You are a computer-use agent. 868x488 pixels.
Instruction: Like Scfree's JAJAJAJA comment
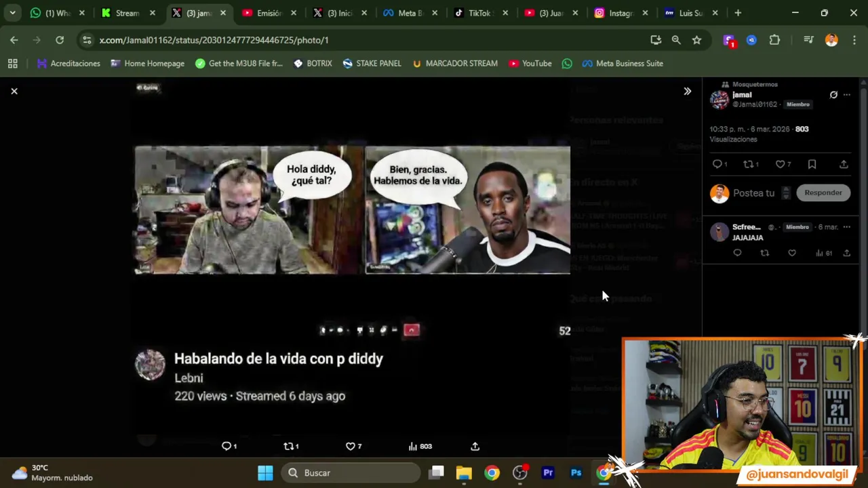point(791,253)
